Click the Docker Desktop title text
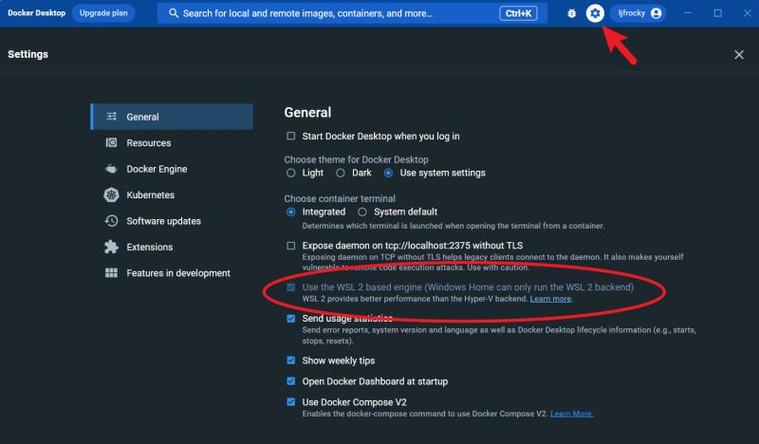759x444 pixels. [36, 13]
